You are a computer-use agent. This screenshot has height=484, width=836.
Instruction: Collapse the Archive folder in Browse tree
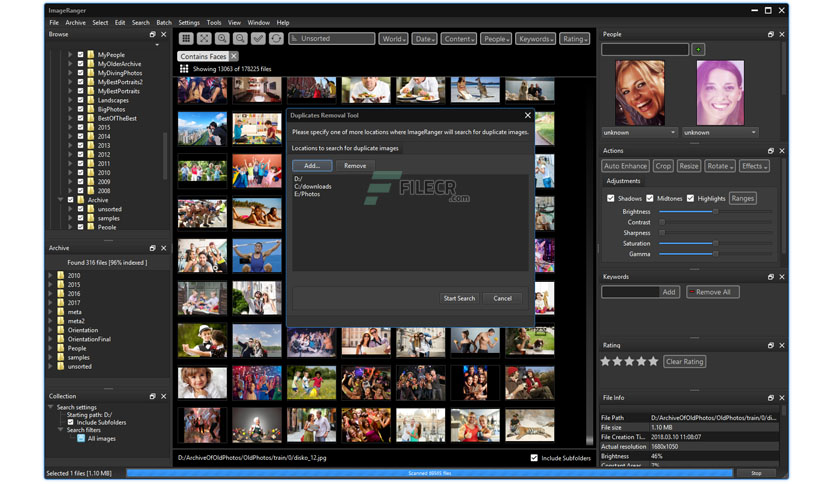[61, 200]
